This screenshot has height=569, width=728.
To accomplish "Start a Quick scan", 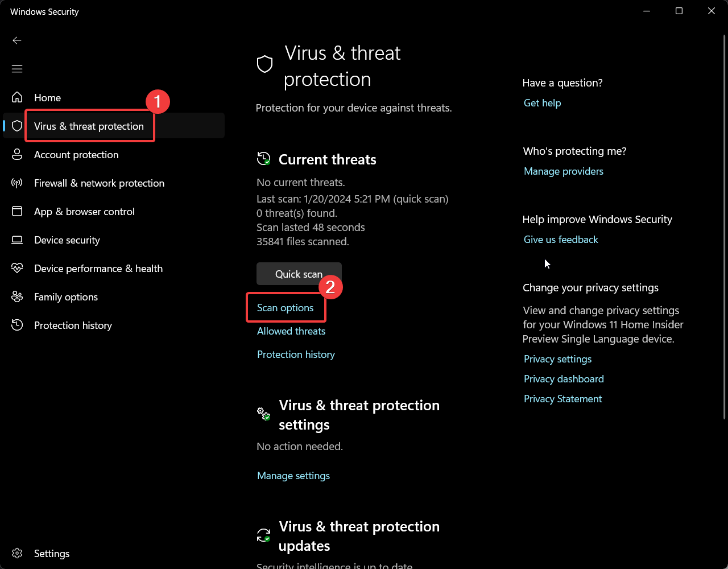I will pos(299,274).
